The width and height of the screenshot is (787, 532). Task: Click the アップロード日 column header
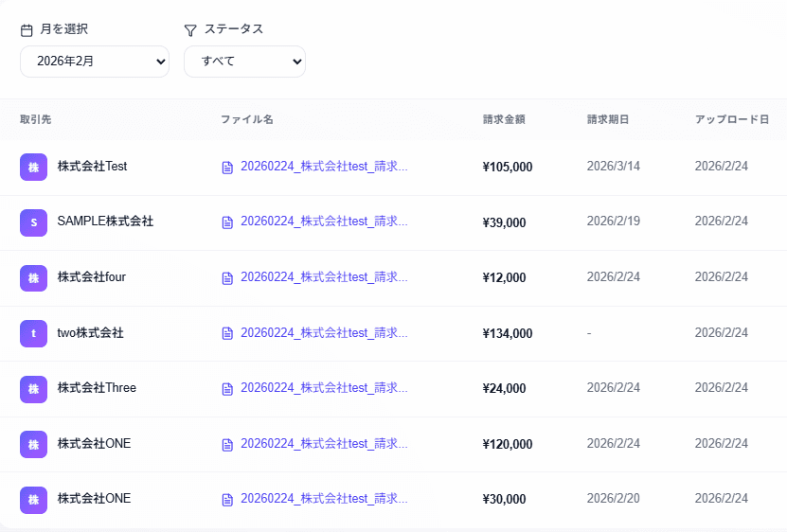click(732, 119)
